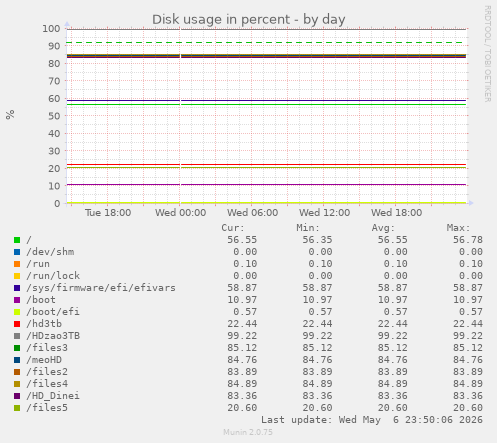Click the orange /run legend swatch

tap(17, 264)
